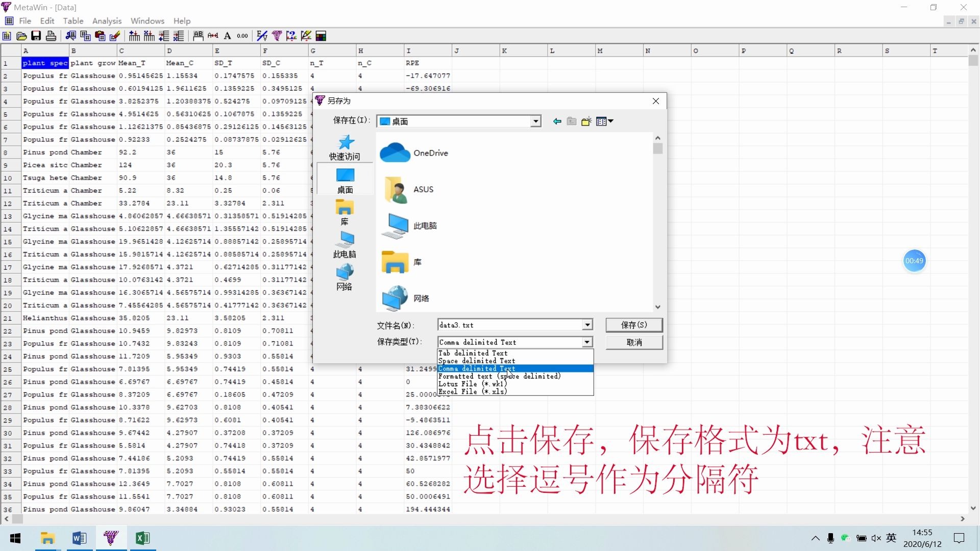Click the 0.00 decimal format toolbar icon
This screenshot has width=980, height=551.
[242, 36]
